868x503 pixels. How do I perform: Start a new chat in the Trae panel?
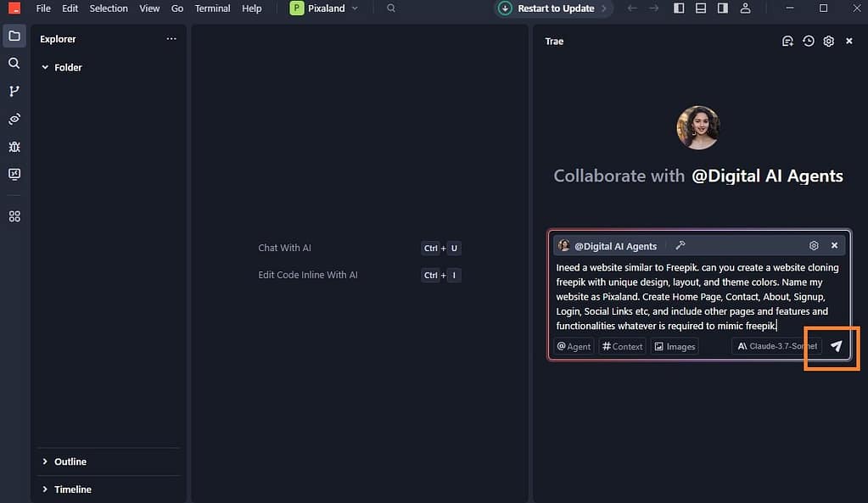click(x=787, y=41)
